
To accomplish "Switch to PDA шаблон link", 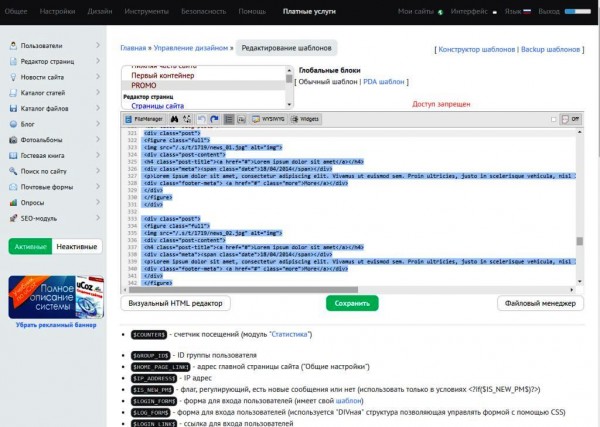I will pyautogui.click(x=383, y=81).
